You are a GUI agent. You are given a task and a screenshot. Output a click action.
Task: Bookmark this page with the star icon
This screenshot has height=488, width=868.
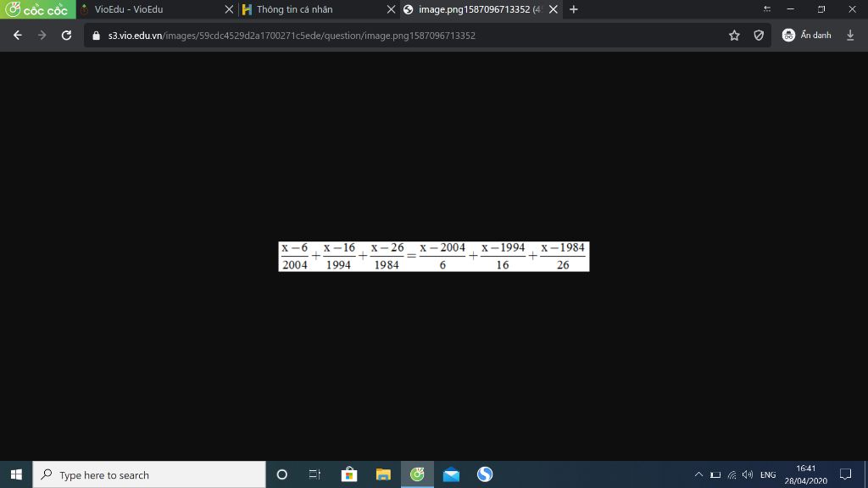pos(734,36)
